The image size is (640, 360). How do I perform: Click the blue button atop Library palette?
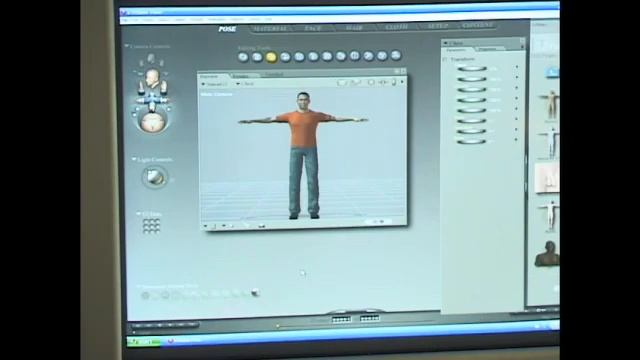[552, 73]
